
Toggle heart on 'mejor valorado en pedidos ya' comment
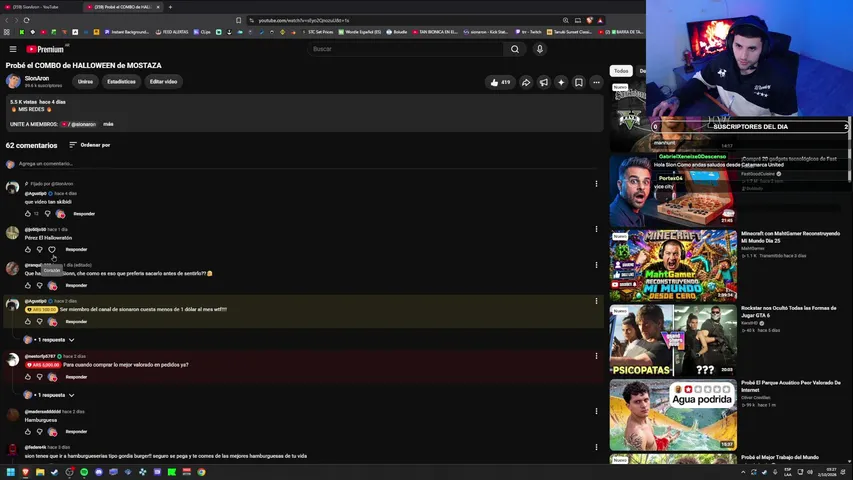[x=52, y=377]
